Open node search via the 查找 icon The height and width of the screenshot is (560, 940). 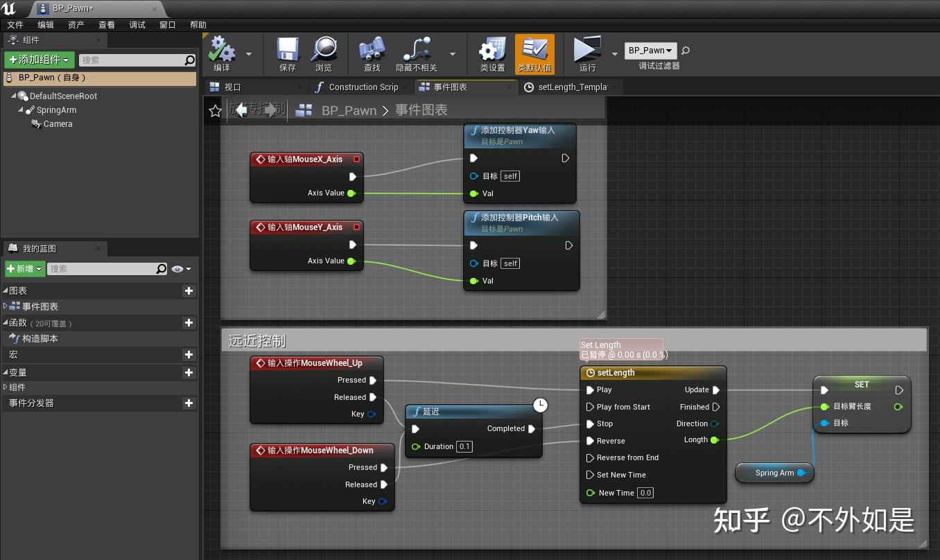click(x=372, y=52)
